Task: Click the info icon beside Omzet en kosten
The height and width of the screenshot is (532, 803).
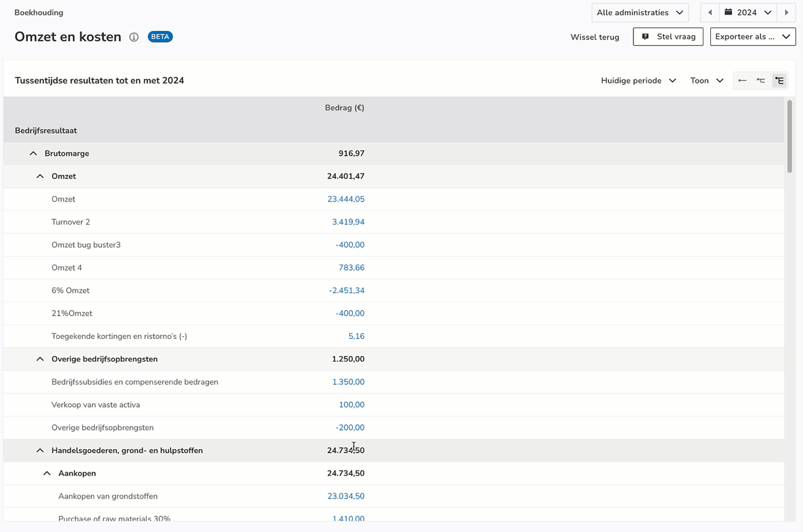Action: coord(134,37)
